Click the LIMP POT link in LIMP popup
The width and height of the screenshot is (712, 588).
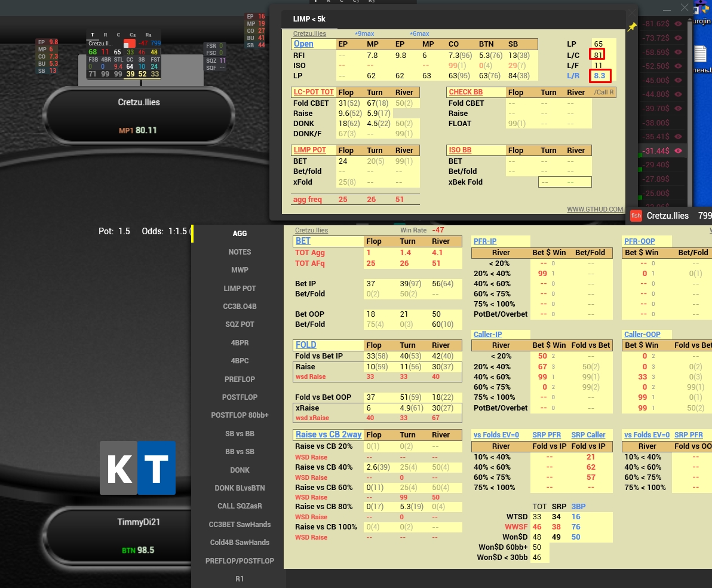[309, 150]
